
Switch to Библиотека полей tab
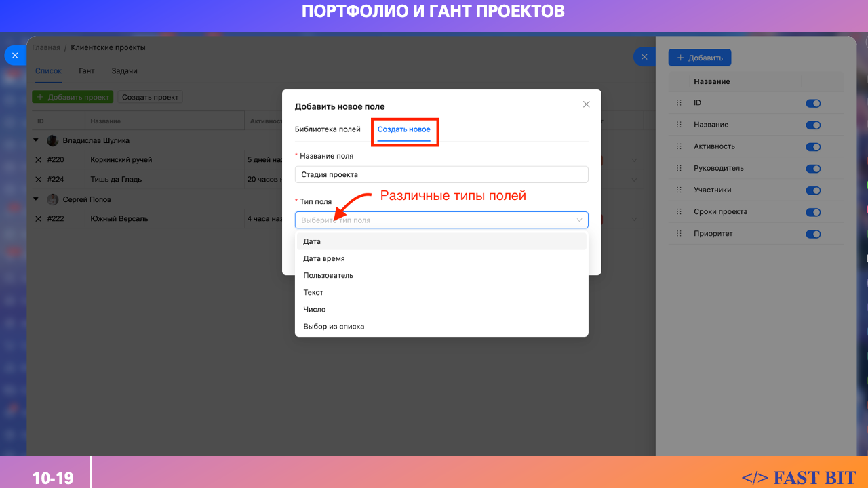click(x=328, y=129)
